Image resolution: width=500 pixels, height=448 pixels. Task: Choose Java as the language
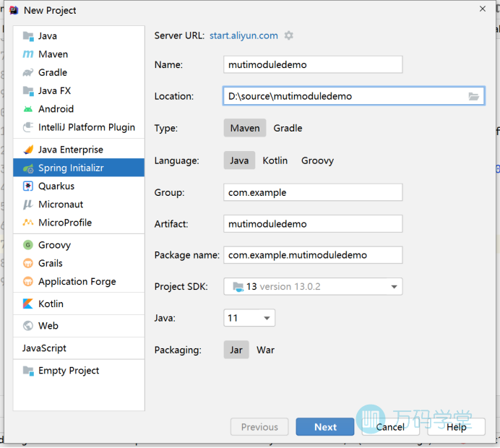pyautogui.click(x=239, y=160)
